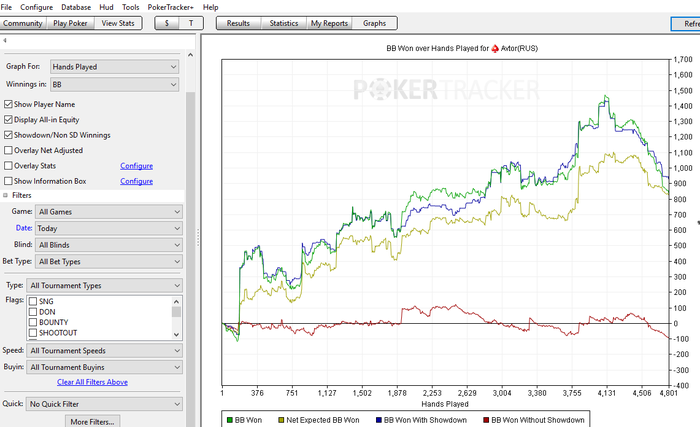This screenshot has height=427, width=700.
Task: Open the Date filter dropdown
Action: click(109, 228)
